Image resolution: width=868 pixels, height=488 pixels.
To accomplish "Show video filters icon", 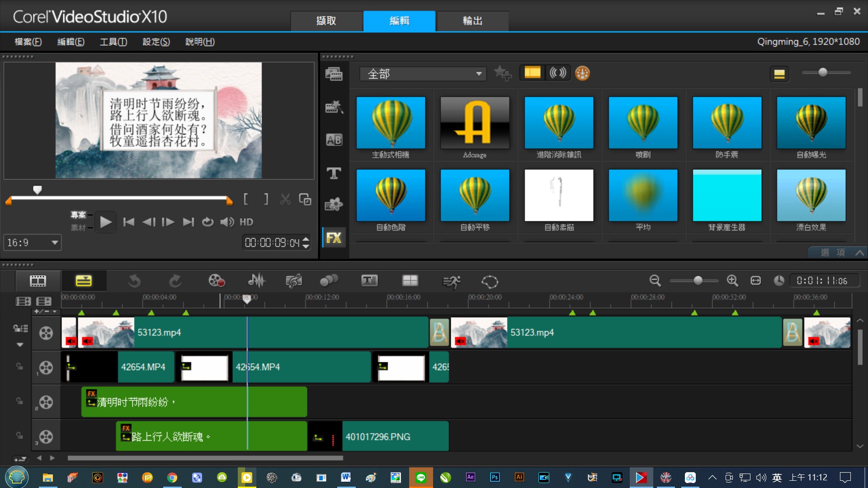I will click(532, 73).
